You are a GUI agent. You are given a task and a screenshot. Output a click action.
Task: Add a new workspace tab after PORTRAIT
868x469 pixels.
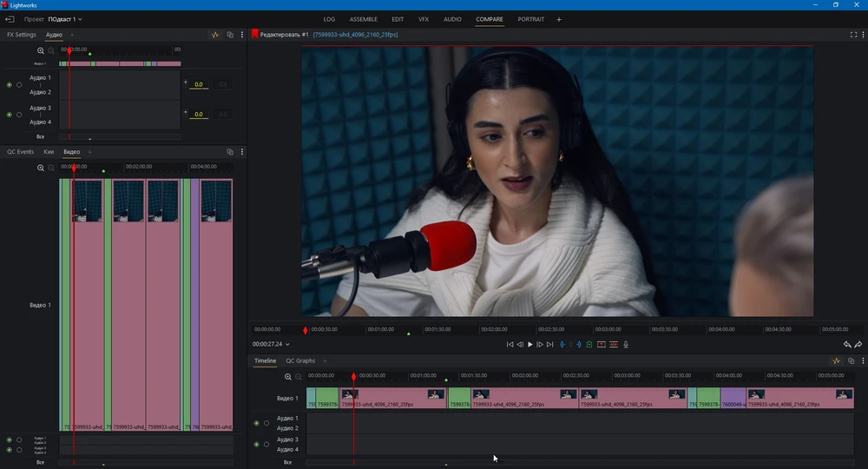[559, 18]
